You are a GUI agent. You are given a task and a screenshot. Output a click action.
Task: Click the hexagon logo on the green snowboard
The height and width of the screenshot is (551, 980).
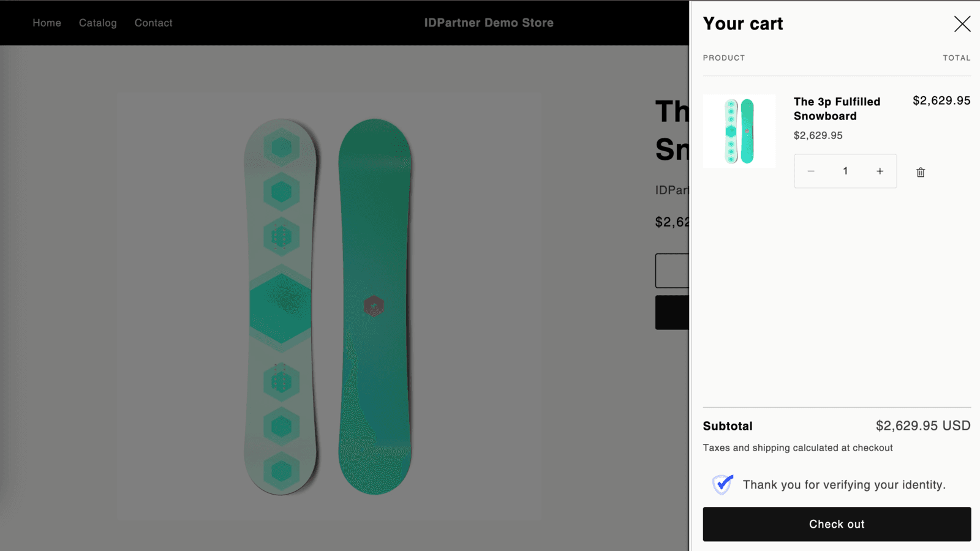(x=374, y=305)
